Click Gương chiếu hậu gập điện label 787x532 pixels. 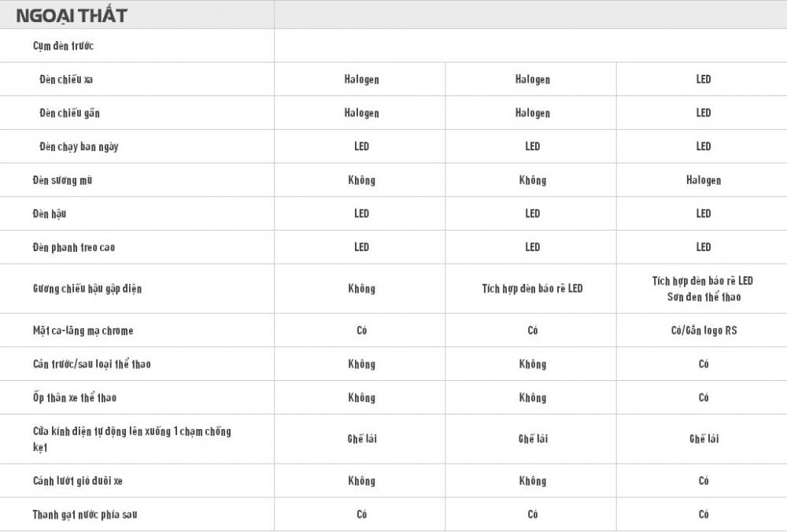click(x=87, y=289)
